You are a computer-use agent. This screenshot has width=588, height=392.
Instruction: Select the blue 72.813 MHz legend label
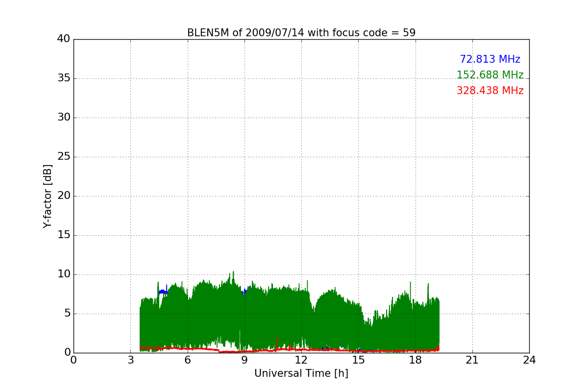click(490, 59)
